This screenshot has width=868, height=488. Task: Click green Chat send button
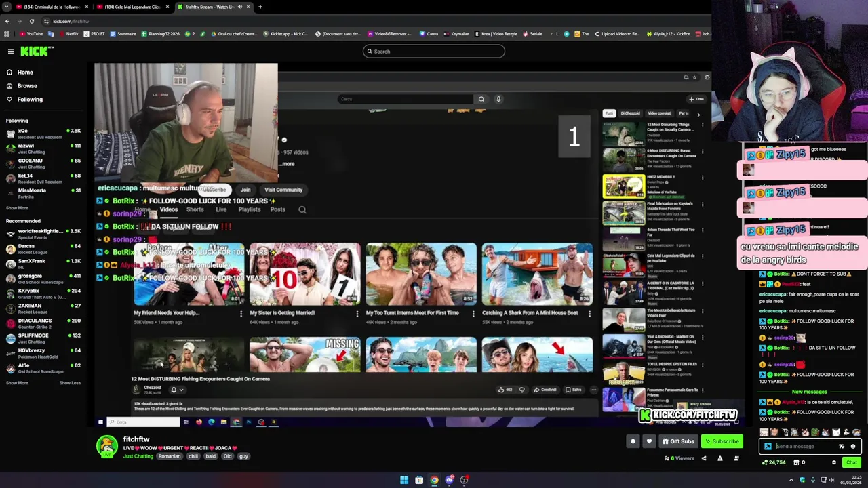[x=851, y=462]
